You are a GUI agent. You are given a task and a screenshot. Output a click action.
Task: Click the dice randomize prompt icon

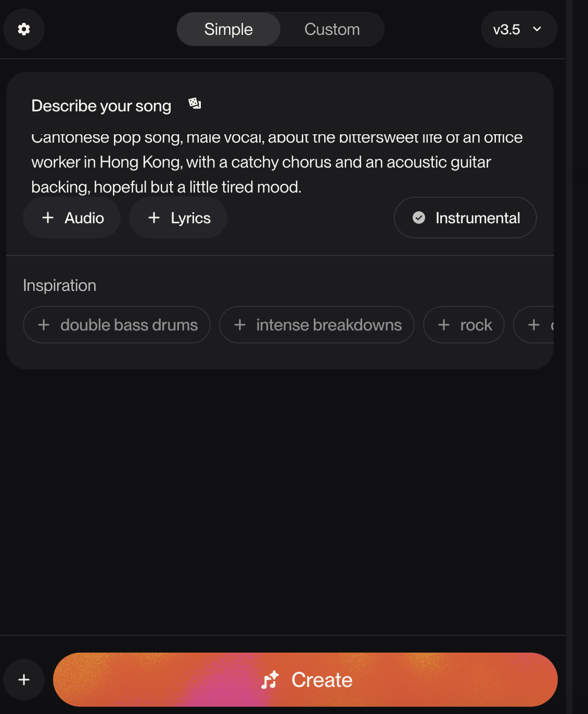click(195, 104)
